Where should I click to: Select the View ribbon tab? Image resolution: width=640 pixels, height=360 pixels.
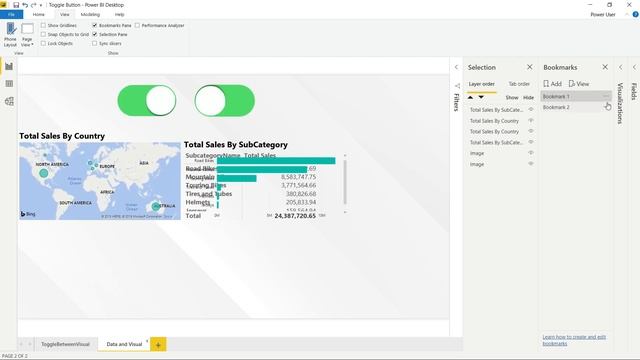coord(64,14)
